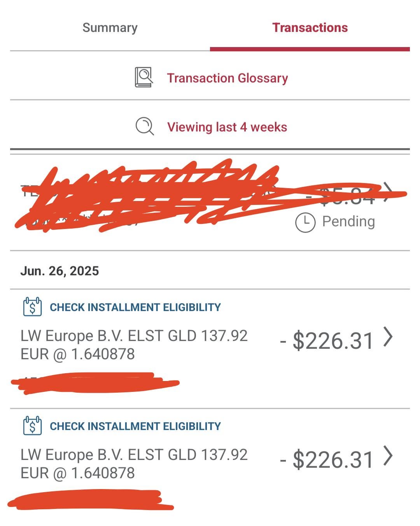Change the Viewing last 4 weeks filter
Image resolution: width=420 pixels, height=526 pixels.
point(227,127)
